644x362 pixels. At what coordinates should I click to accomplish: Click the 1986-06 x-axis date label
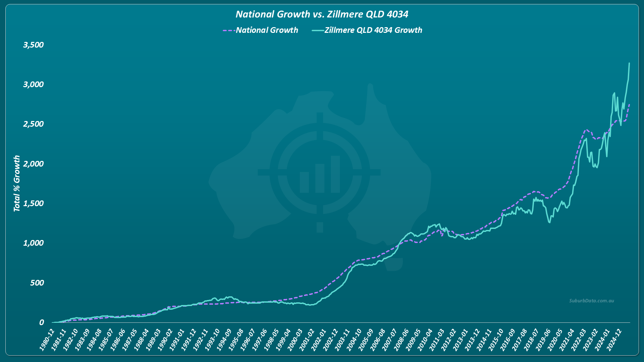tap(117, 340)
